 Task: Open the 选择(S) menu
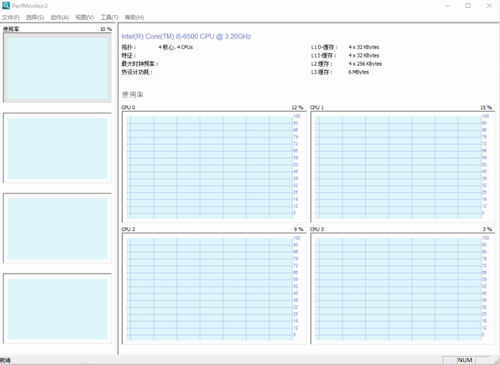(35, 17)
